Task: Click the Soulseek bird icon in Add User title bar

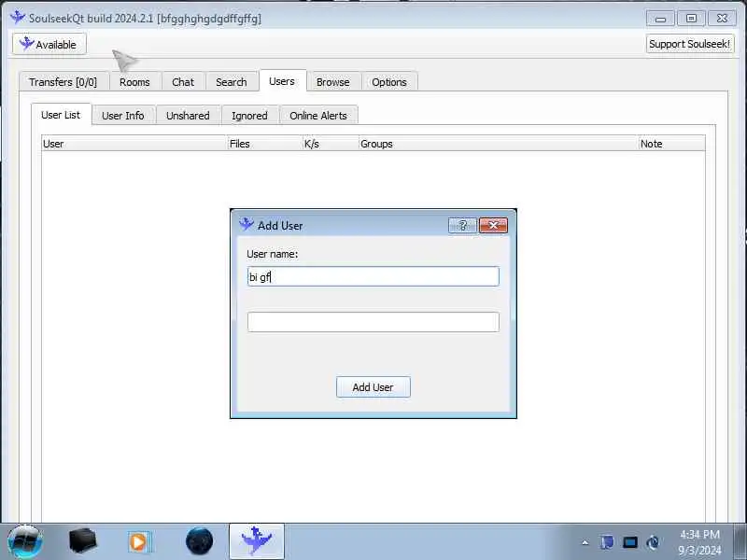Action: click(247, 224)
